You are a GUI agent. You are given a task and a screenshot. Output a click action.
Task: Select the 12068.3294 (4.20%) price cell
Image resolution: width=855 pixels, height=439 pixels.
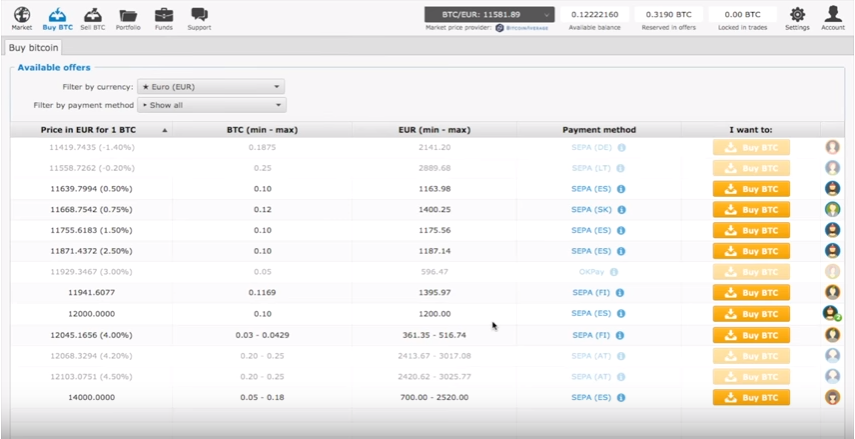[x=92, y=356]
